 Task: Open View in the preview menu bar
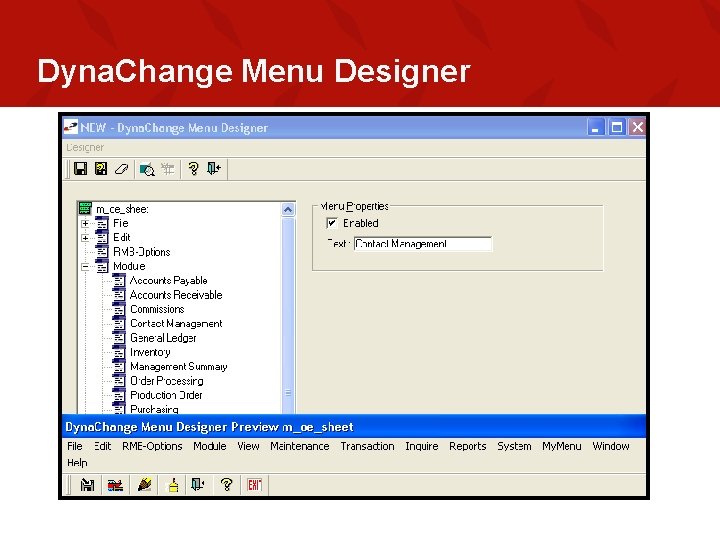click(248, 446)
